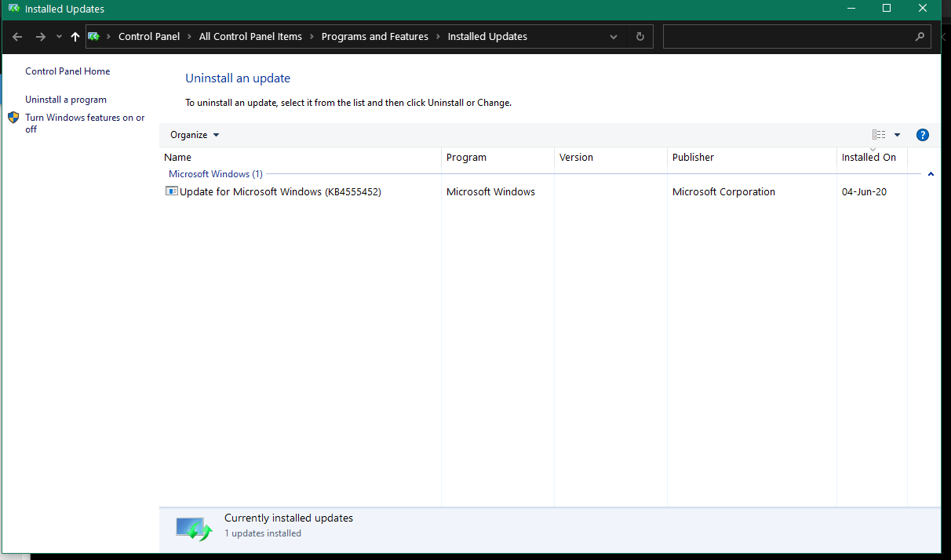This screenshot has width=951, height=560.
Task: Click the Microsoft Windows program cell
Action: pos(490,191)
